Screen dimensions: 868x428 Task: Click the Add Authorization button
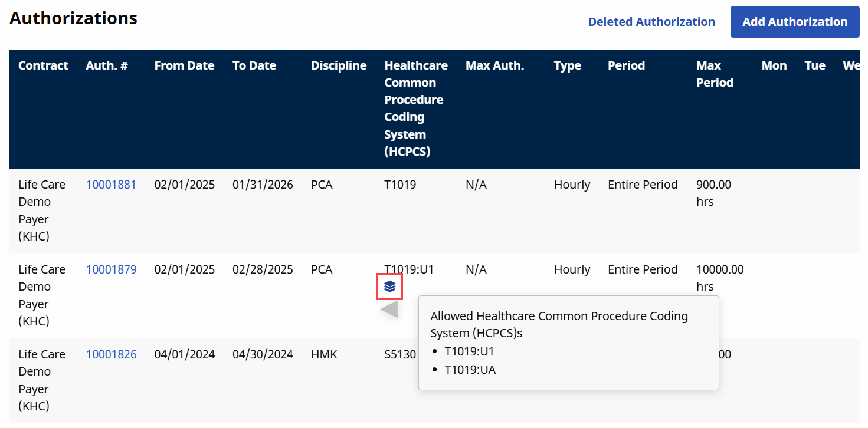[x=794, y=22]
